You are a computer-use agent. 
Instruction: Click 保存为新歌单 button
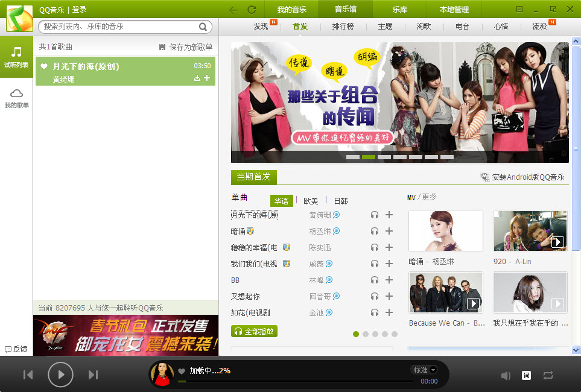pyautogui.click(x=186, y=47)
